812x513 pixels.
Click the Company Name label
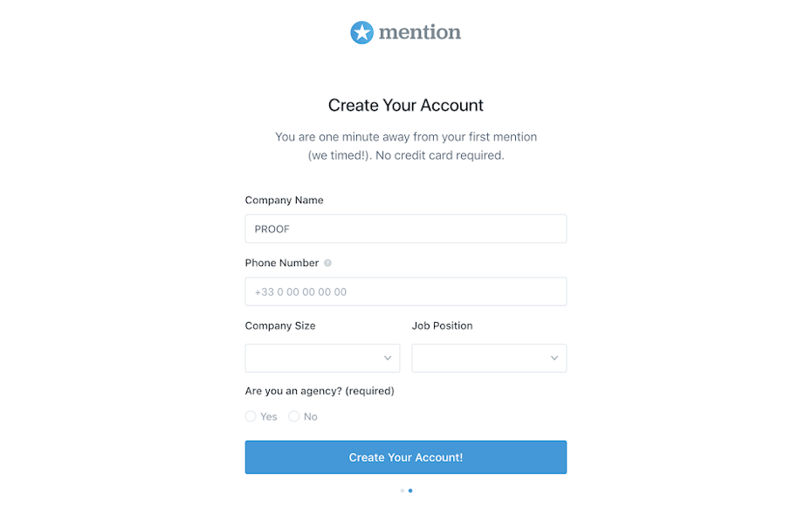click(x=284, y=200)
